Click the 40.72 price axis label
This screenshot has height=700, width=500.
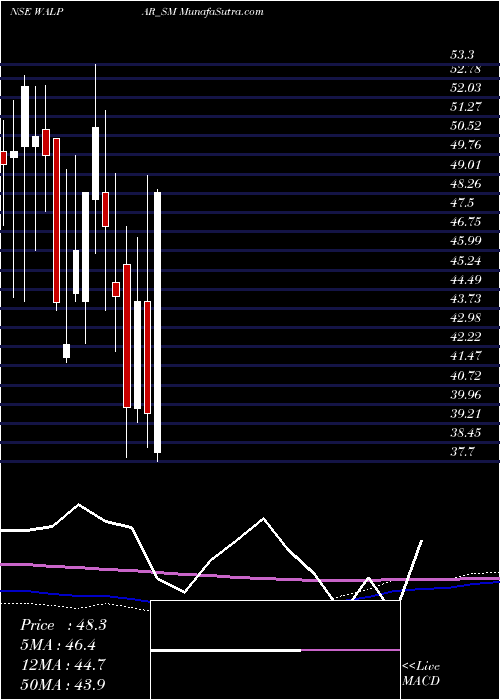[465, 376]
